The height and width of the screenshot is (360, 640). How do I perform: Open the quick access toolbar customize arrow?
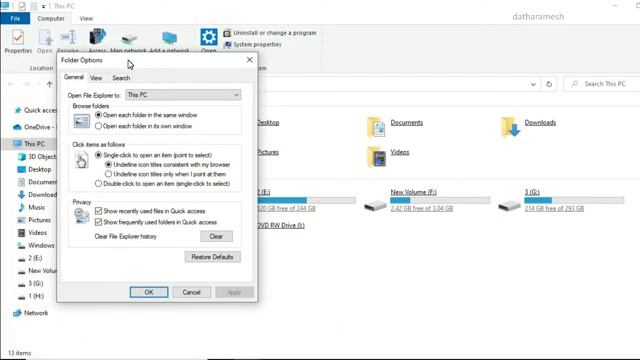(43, 7)
